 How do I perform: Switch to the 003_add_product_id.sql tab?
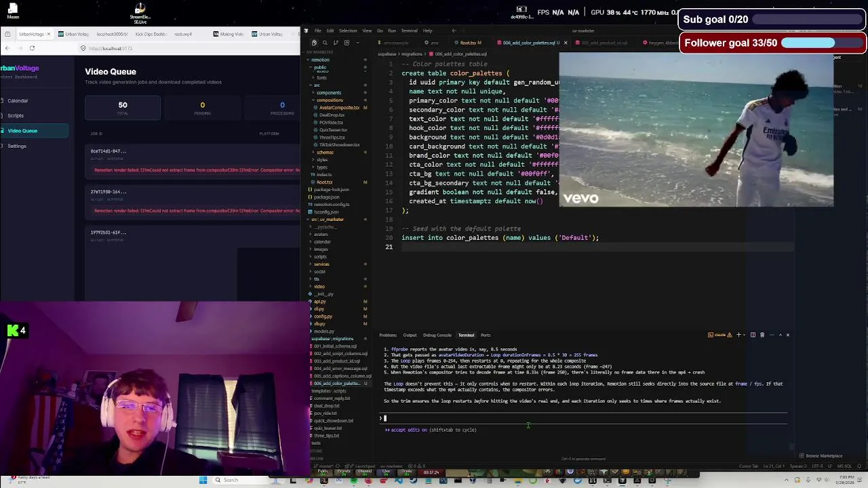[x=601, y=43]
